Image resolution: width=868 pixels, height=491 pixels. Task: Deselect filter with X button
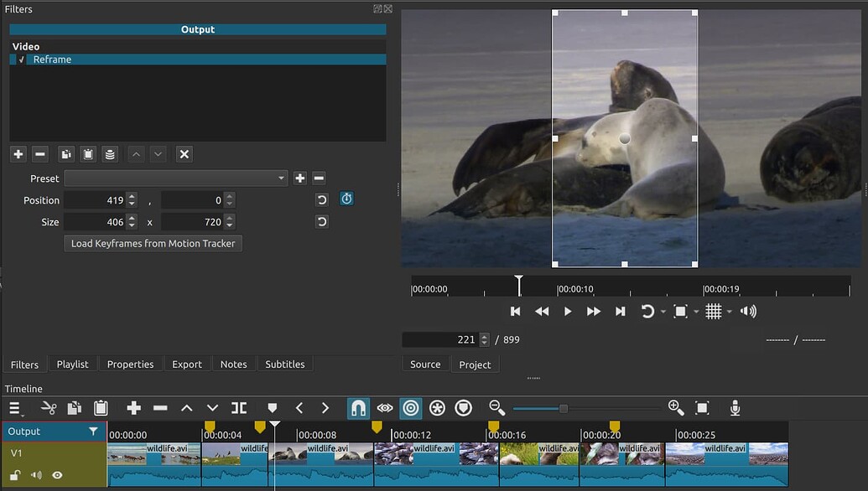185,154
